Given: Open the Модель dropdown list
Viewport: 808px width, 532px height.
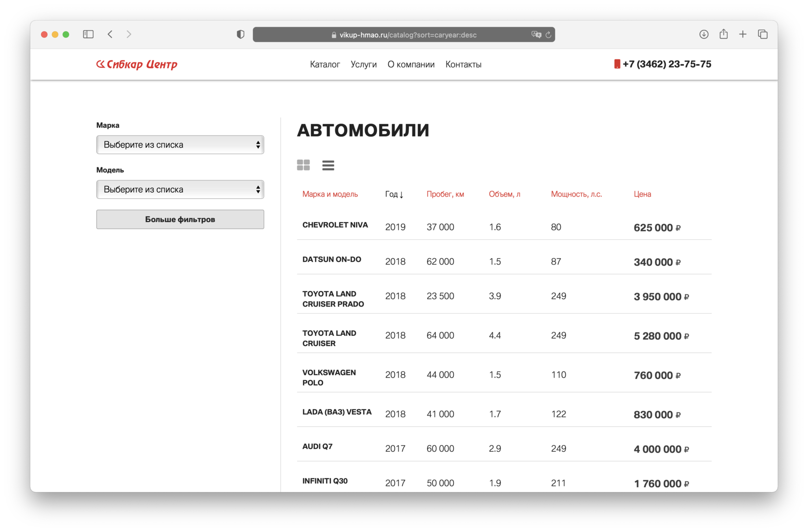Looking at the screenshot, I should coord(180,189).
